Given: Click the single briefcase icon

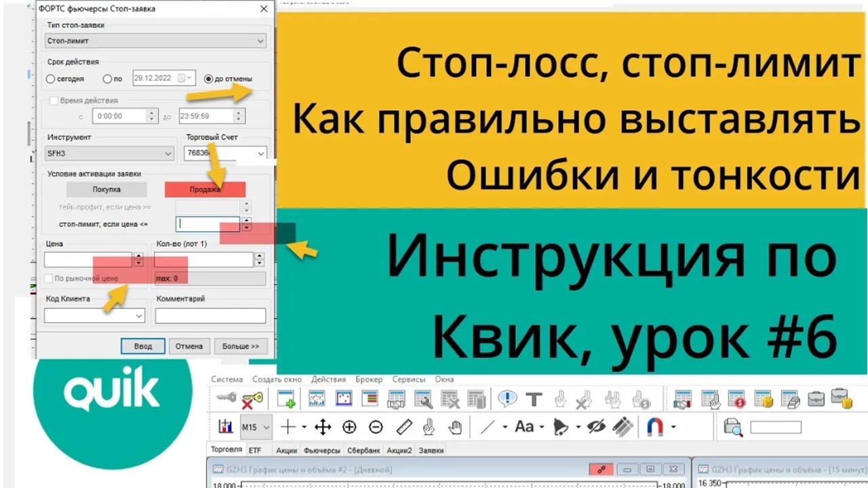Looking at the screenshot, I should click(x=816, y=399).
